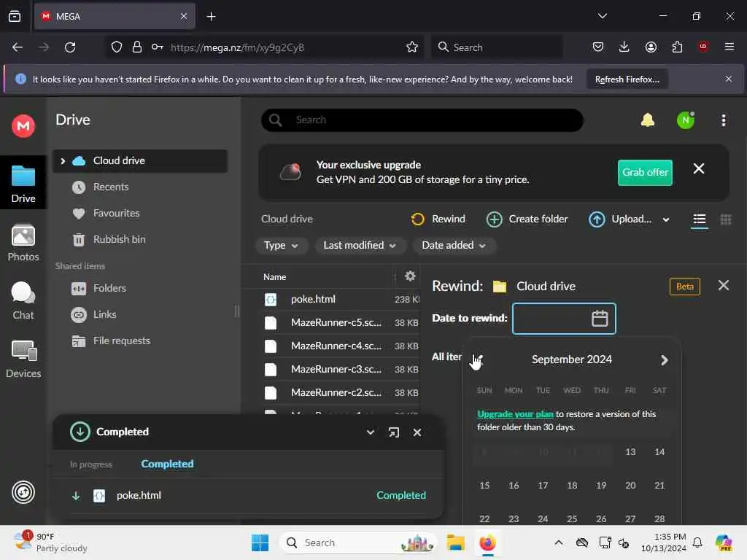Open Firefox downloads panel

624,47
